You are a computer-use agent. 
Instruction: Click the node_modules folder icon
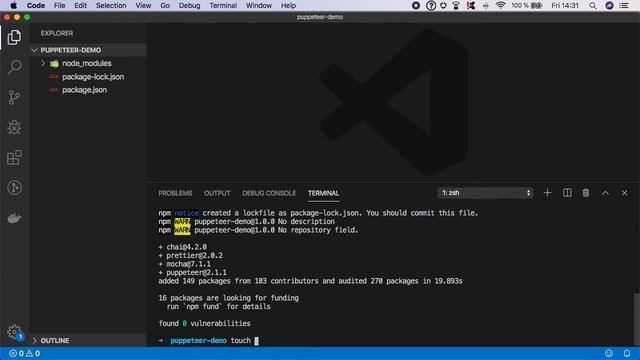tap(54, 64)
